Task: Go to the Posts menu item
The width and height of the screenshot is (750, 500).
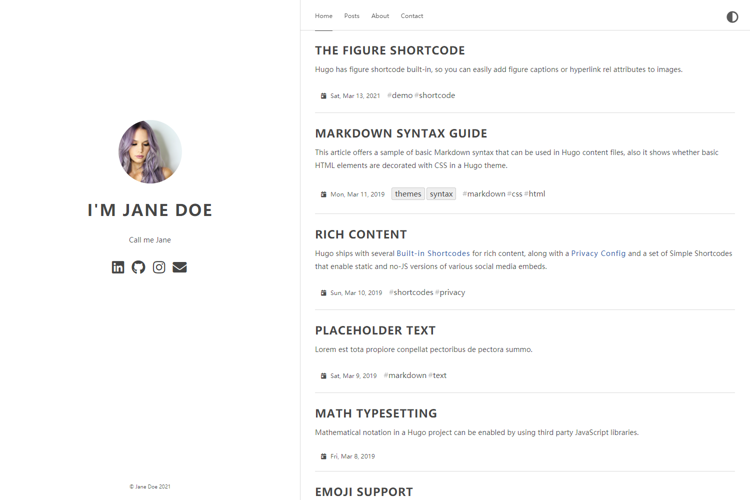Action: pyautogui.click(x=351, y=16)
